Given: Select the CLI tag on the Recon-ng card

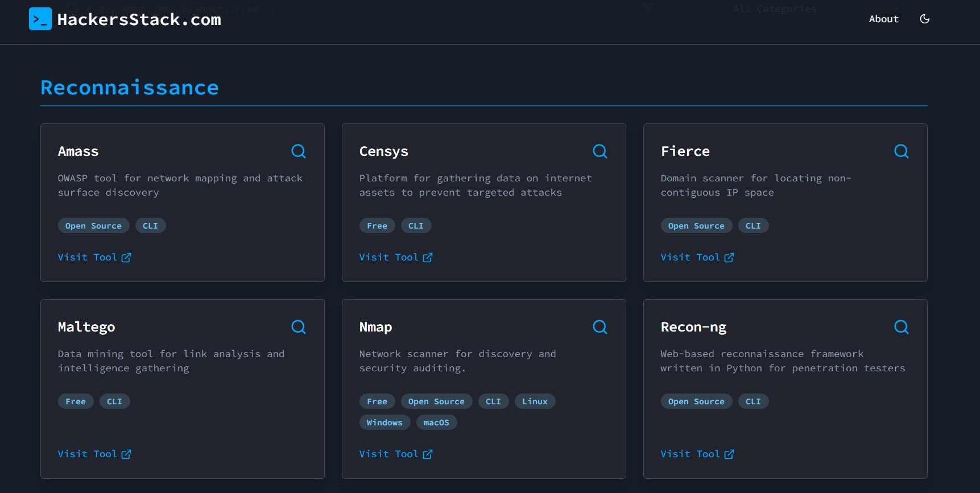Looking at the screenshot, I should [753, 401].
